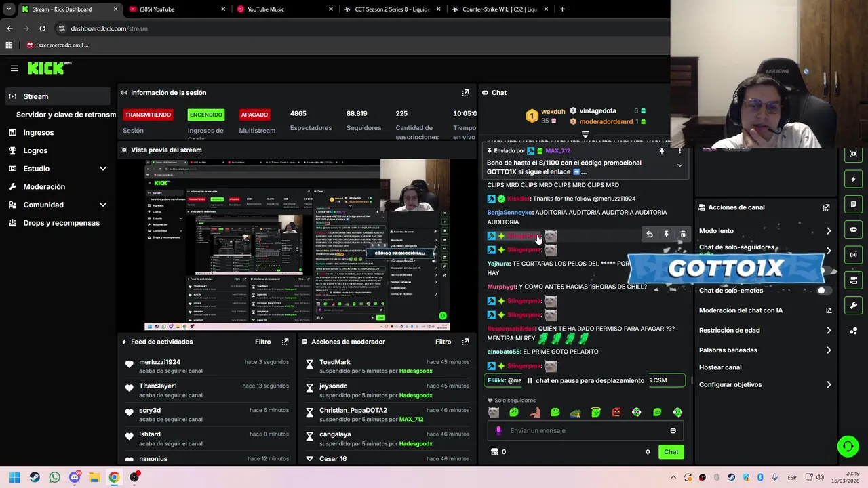Select Stream in the sidebar

click(x=56, y=96)
